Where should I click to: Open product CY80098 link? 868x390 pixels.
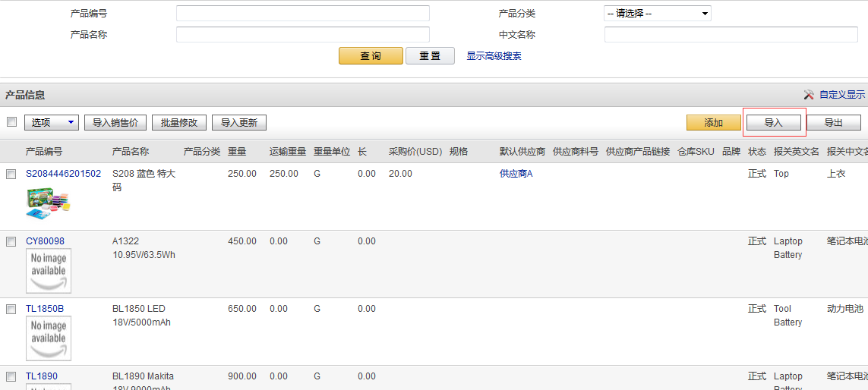[45, 241]
